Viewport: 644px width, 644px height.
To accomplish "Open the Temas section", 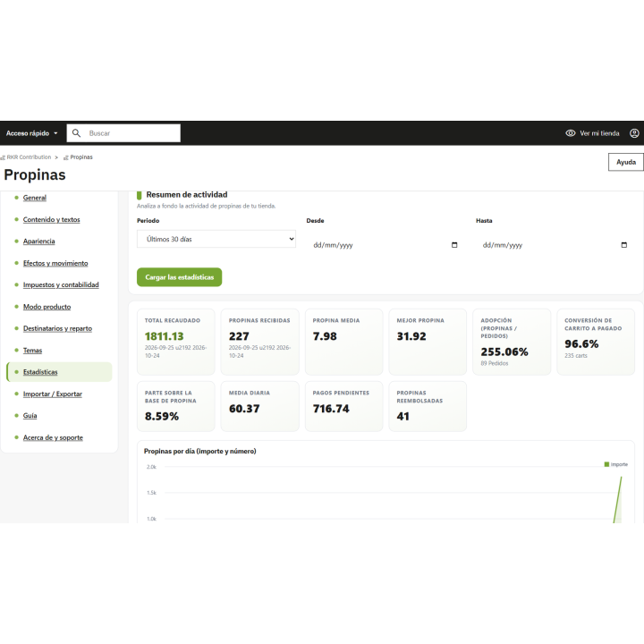I will tap(32, 351).
